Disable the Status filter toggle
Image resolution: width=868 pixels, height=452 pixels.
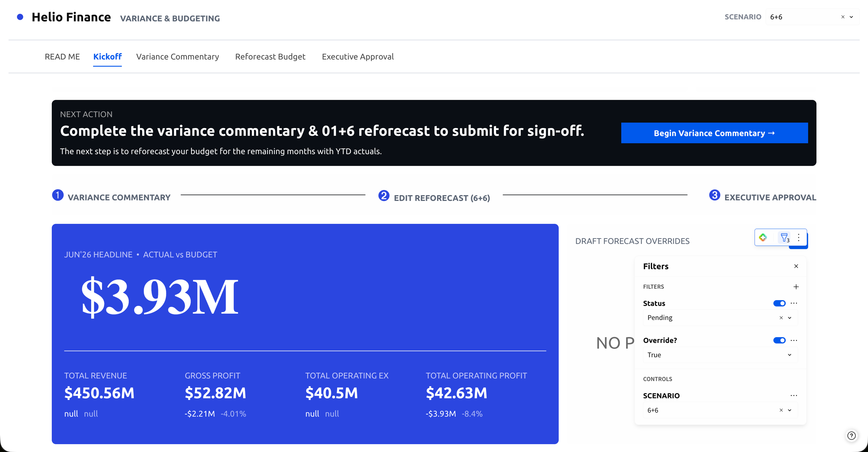(x=779, y=303)
